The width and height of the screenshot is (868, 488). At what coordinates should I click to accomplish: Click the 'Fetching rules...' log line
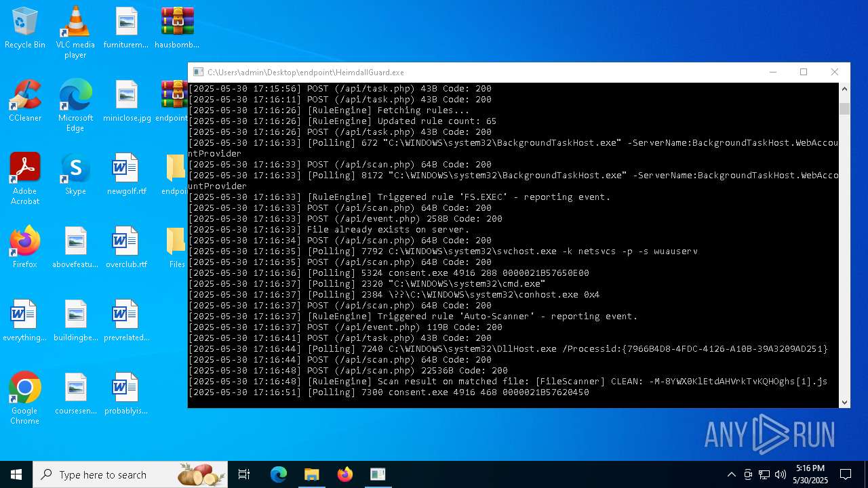329,110
